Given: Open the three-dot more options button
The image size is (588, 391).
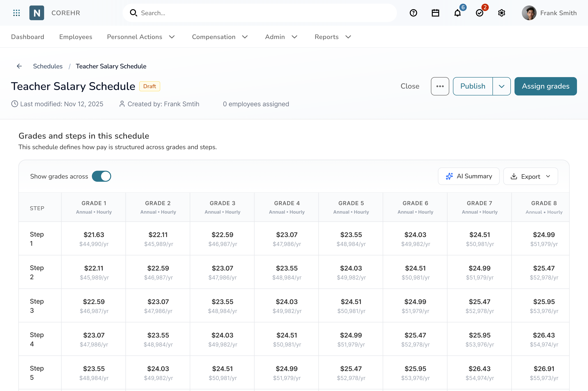Looking at the screenshot, I should [x=440, y=86].
